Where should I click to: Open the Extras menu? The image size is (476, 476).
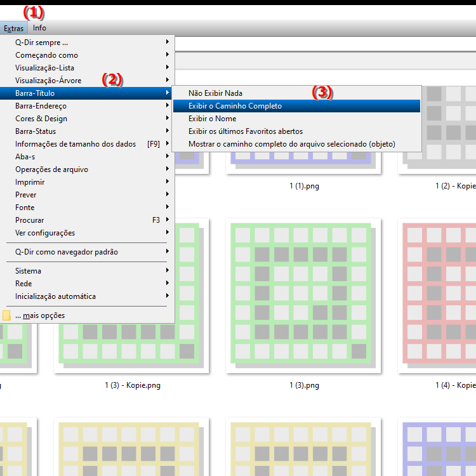pos(13,28)
